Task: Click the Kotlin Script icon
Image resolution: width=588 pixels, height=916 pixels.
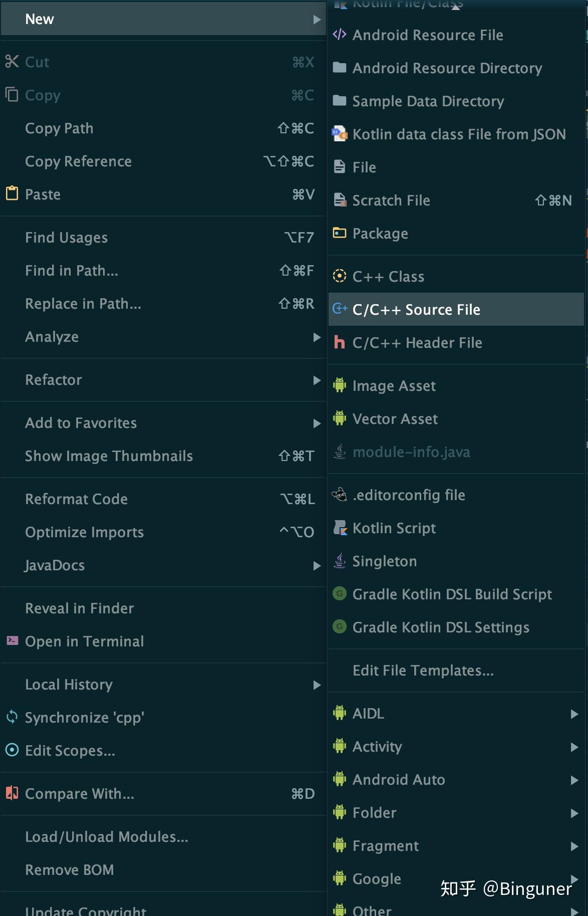Action: click(x=340, y=528)
